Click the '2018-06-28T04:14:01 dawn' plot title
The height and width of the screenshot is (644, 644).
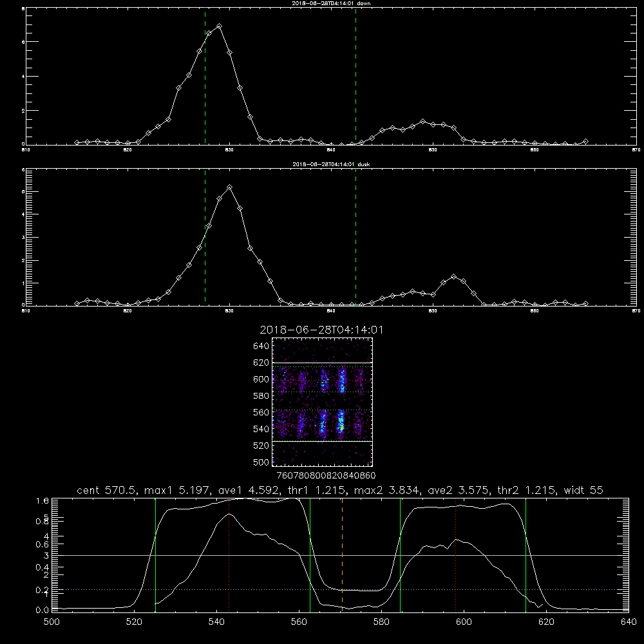[331, 3]
